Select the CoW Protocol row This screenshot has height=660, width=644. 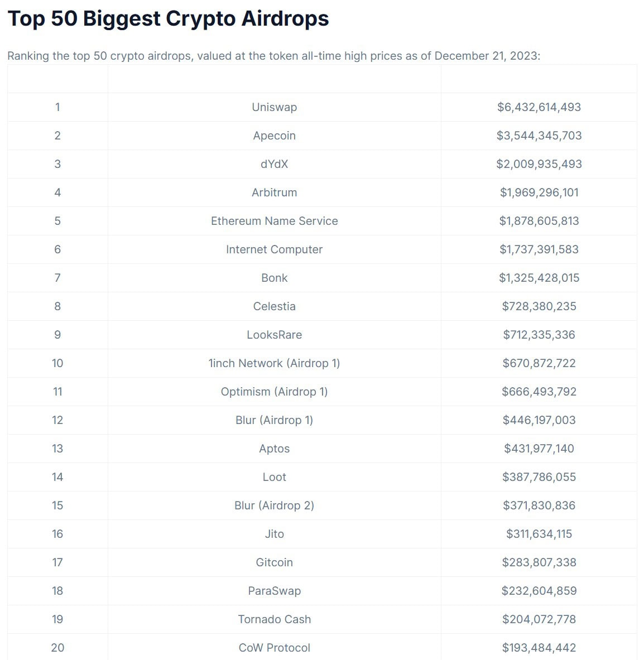(x=274, y=648)
